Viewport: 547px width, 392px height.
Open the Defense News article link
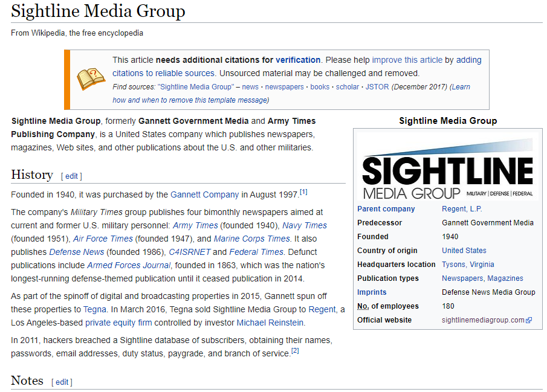click(x=77, y=252)
